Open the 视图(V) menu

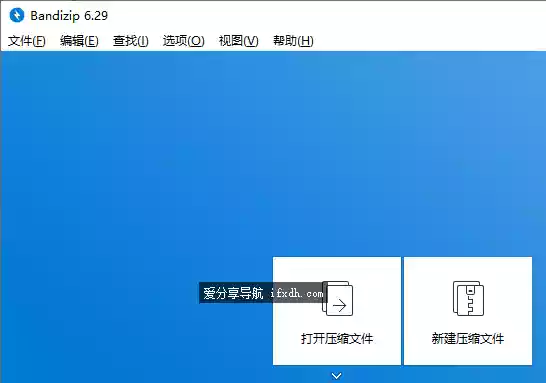click(x=239, y=41)
